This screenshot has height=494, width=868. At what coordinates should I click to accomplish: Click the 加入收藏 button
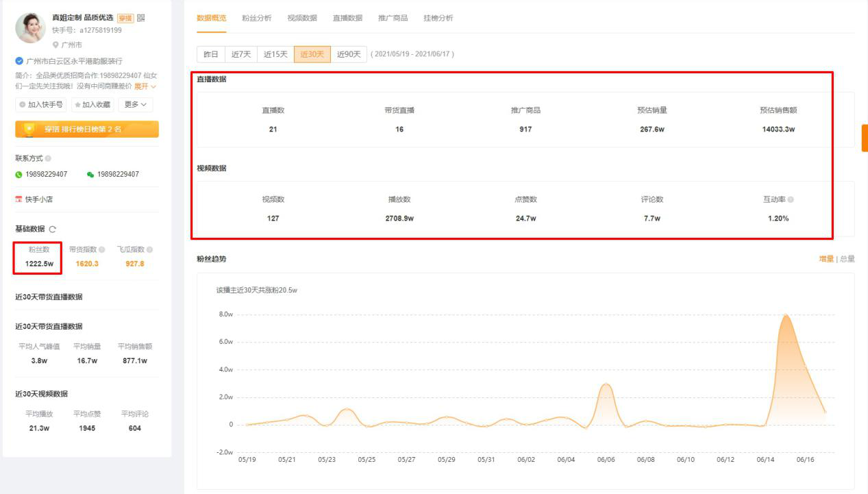pos(92,105)
